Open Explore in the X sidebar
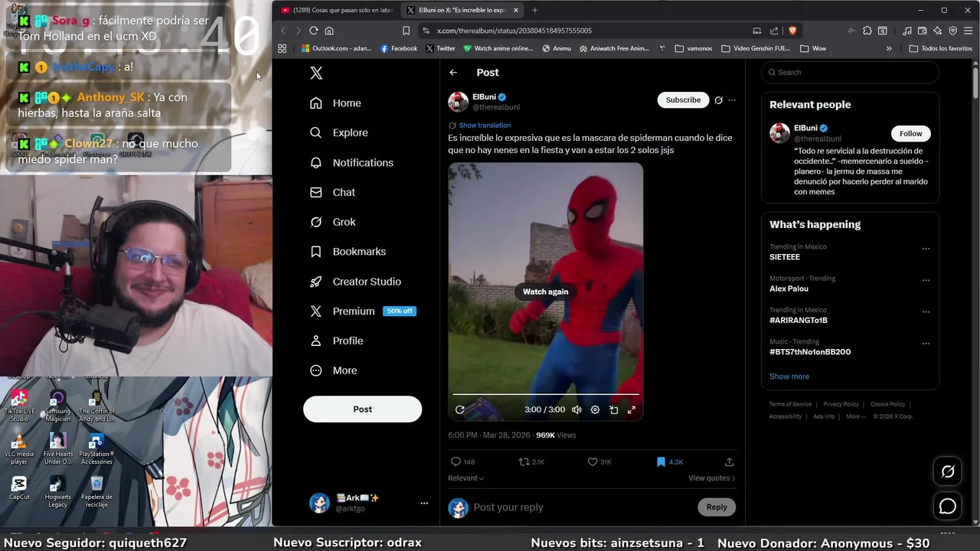 click(x=338, y=132)
